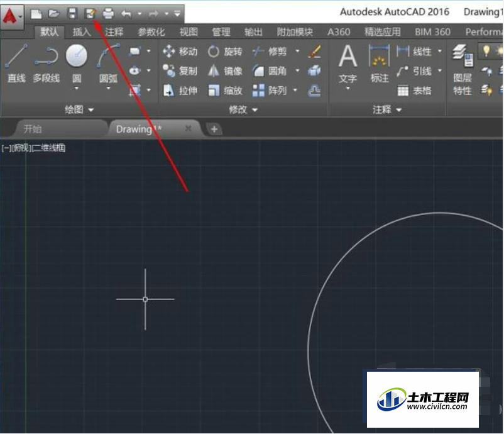Screen dimensions: 504x434
Task: Expand the 圆 circle options dropdown
Action: [77, 88]
